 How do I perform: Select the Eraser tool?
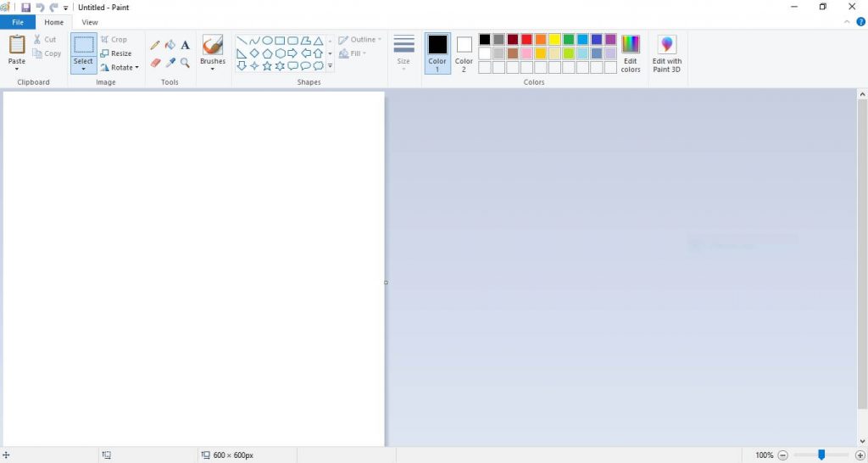pyautogui.click(x=155, y=63)
